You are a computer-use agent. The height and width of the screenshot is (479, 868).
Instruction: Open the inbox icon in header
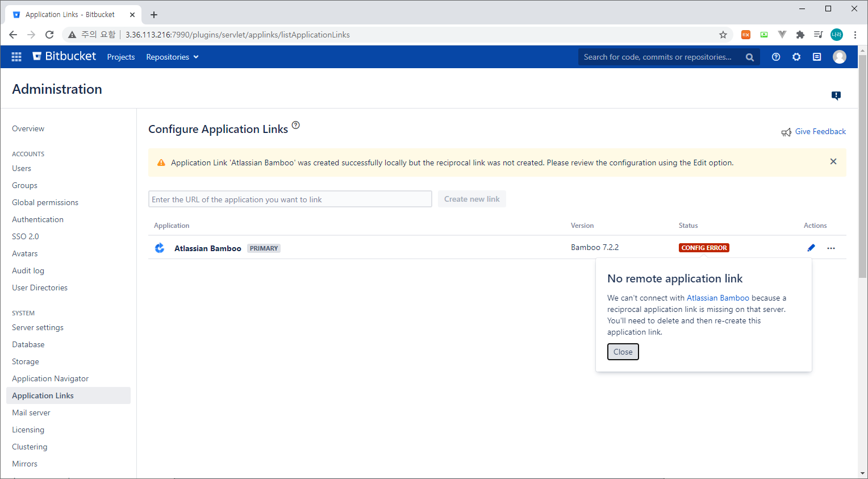[817, 57]
